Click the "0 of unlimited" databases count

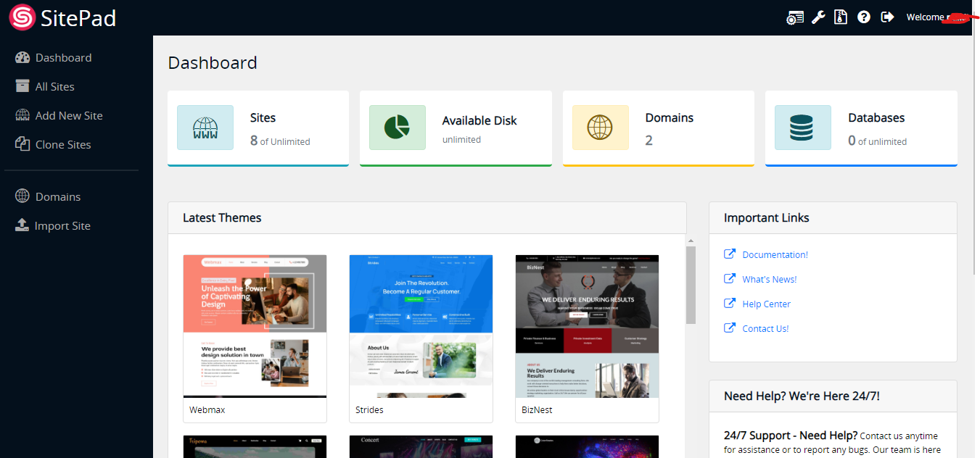point(877,141)
